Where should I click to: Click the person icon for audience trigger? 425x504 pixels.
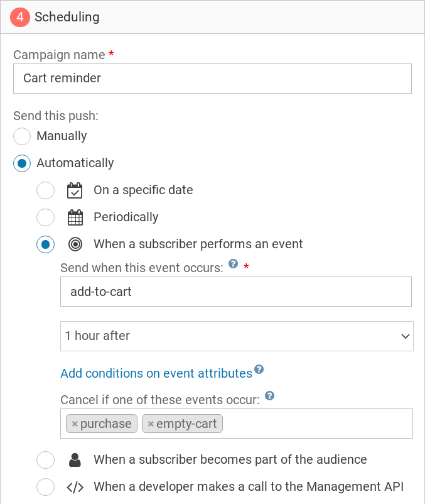click(75, 460)
